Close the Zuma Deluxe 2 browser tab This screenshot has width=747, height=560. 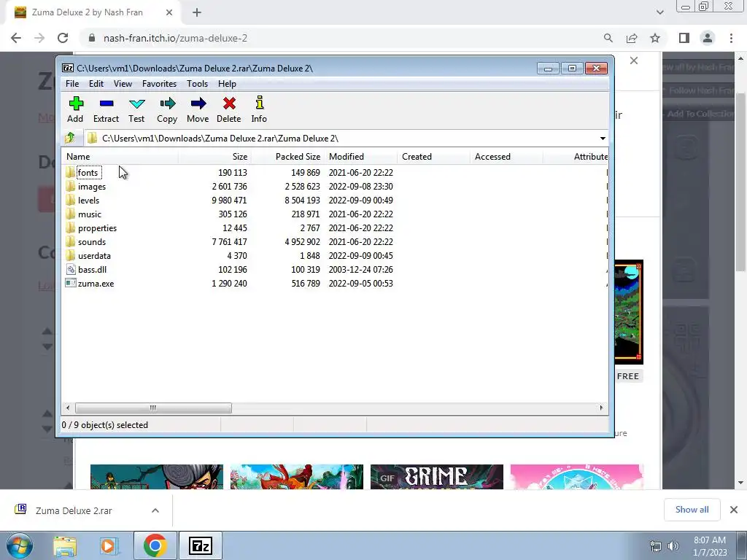click(x=169, y=12)
